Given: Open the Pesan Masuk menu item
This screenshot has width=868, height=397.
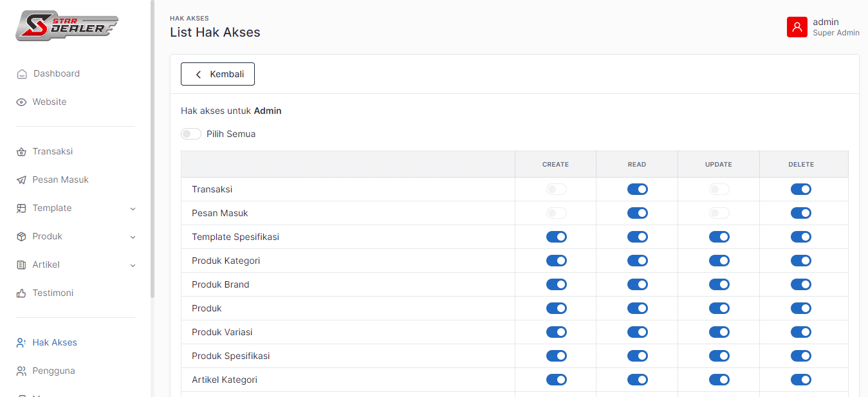Looking at the screenshot, I should pos(60,180).
